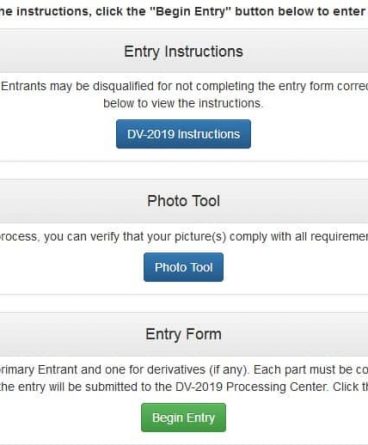The width and height of the screenshot is (368, 445).
Task: Select the Entry Form section heading
Action: (x=183, y=334)
